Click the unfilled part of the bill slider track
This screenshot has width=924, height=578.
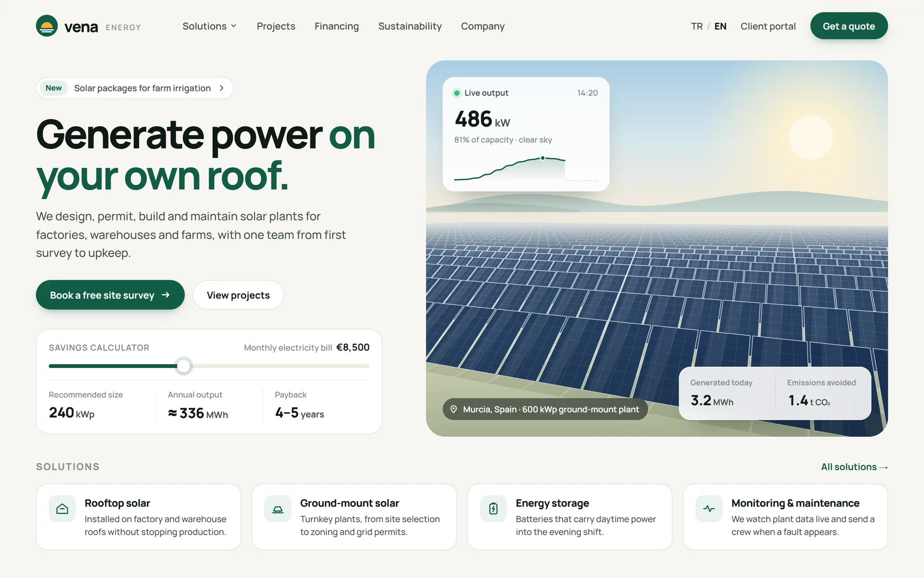(x=281, y=366)
